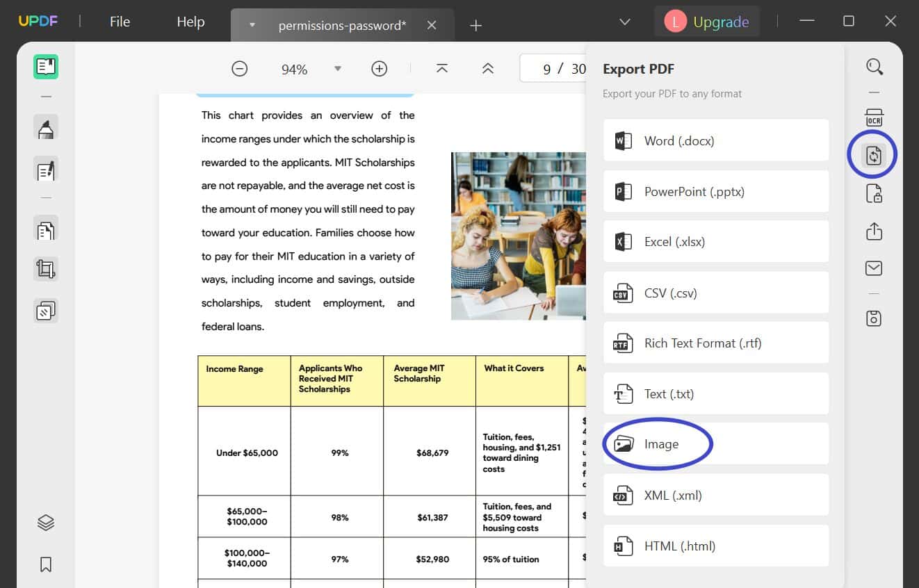Click the UPDF logo

tap(38, 21)
